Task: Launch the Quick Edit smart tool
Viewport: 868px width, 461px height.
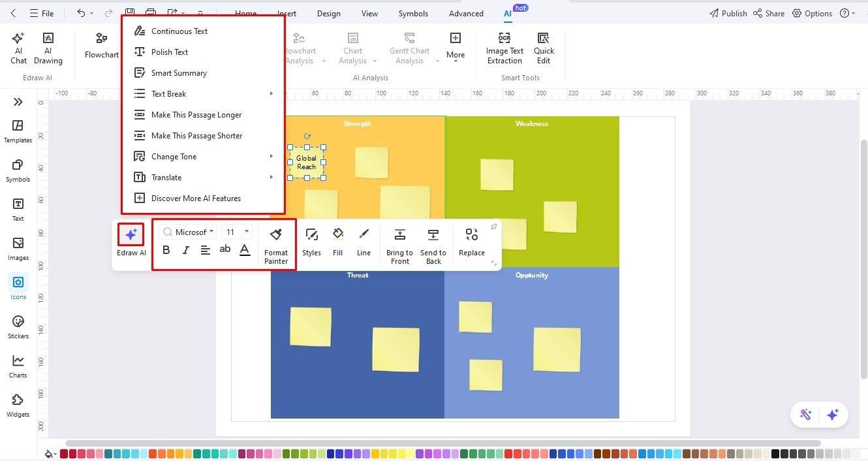Action: 544,48
